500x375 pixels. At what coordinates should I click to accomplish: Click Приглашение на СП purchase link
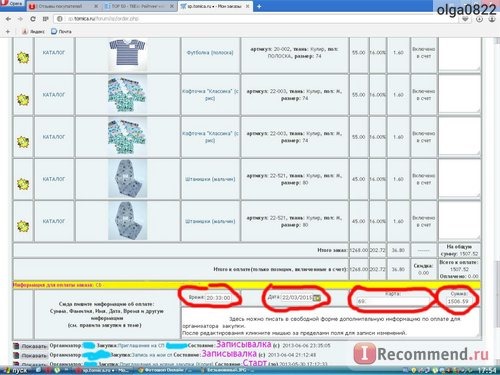click(141, 346)
